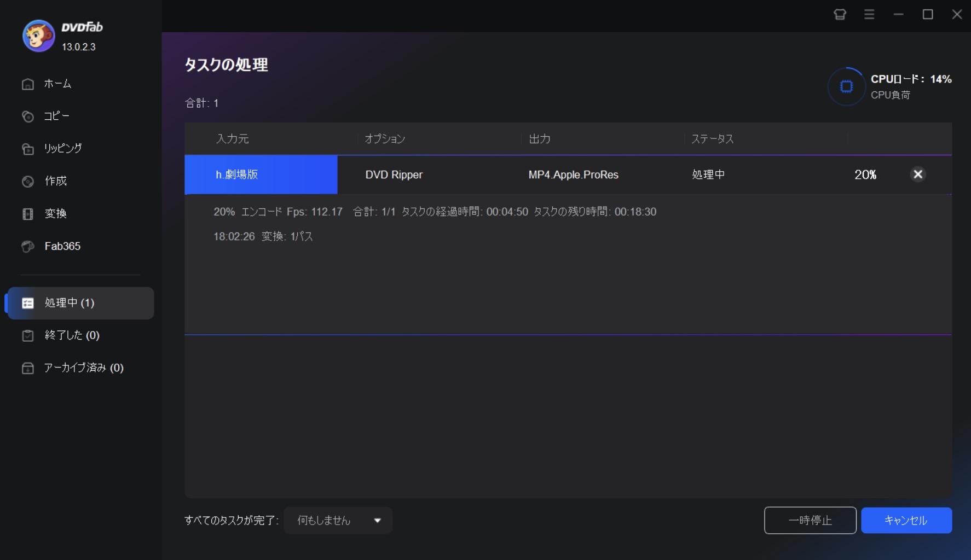
Task: Click the 18:02:26 変換: 1パス log line
Action: pos(263,236)
